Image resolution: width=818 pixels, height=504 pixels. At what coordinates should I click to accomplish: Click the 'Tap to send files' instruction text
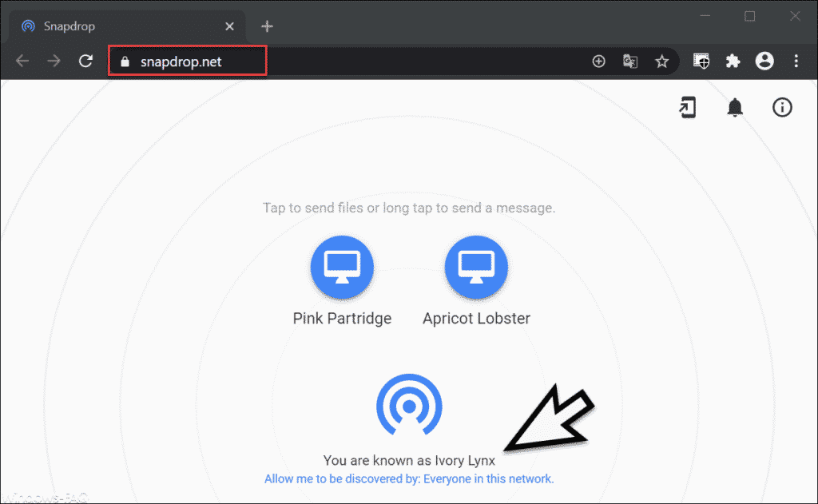pos(409,208)
